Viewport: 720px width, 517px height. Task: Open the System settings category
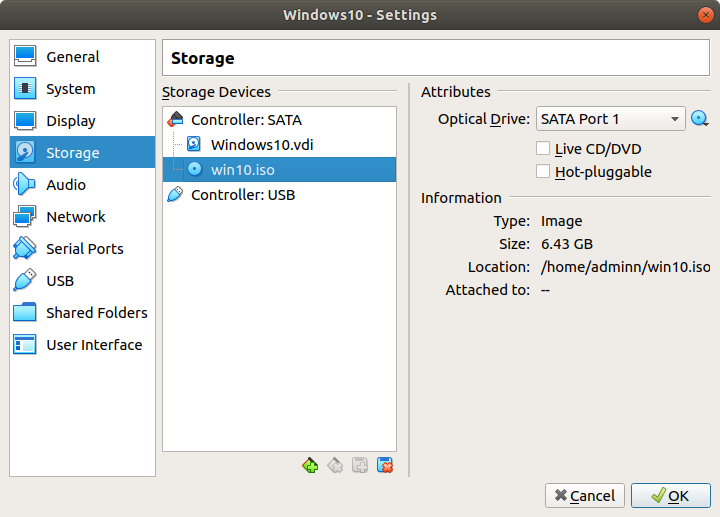(82, 89)
